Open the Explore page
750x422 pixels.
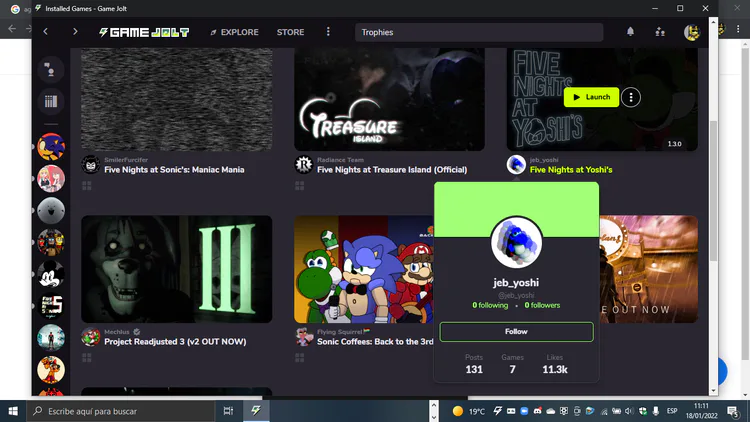click(x=234, y=32)
